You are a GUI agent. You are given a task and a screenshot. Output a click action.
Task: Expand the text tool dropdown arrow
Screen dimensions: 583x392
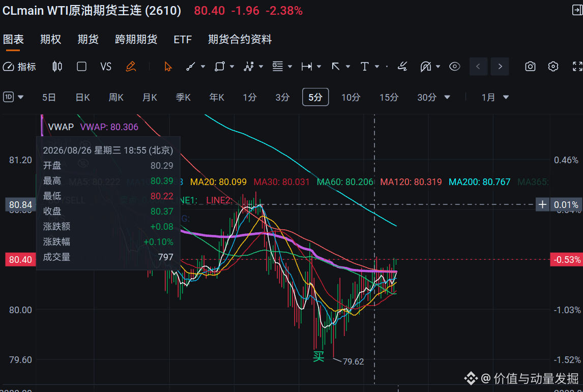point(377,67)
